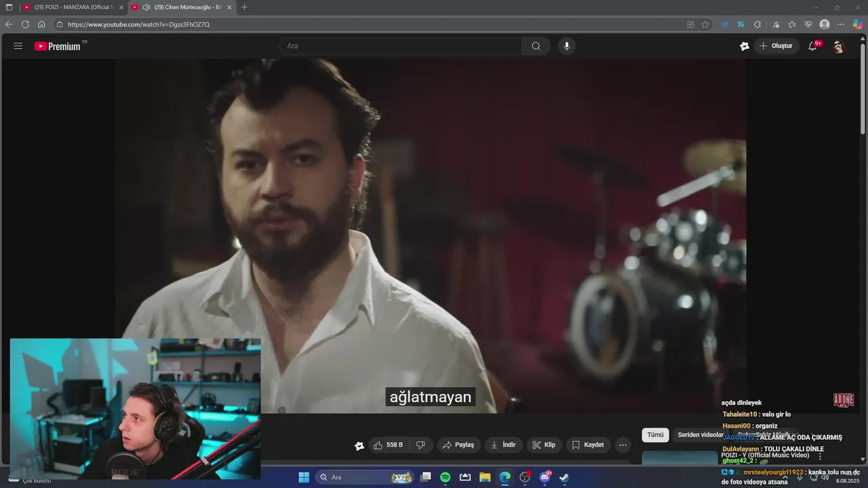868x488 pixels.
Task: Click the Windows taskbar Ara search box
Action: click(x=365, y=477)
